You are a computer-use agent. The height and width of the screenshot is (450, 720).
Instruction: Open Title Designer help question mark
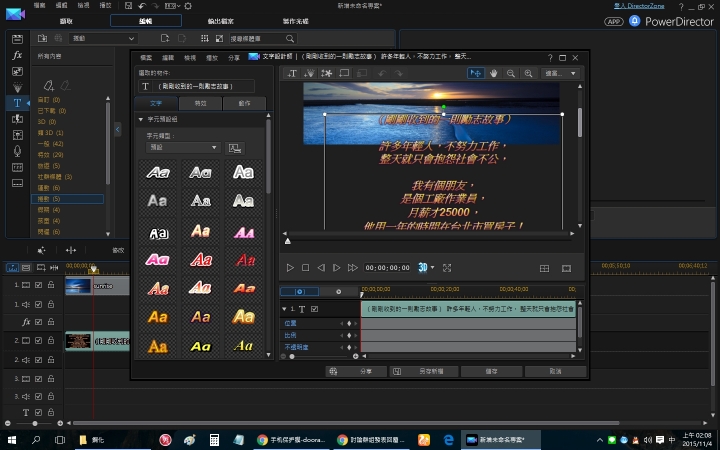pyautogui.click(x=550, y=57)
